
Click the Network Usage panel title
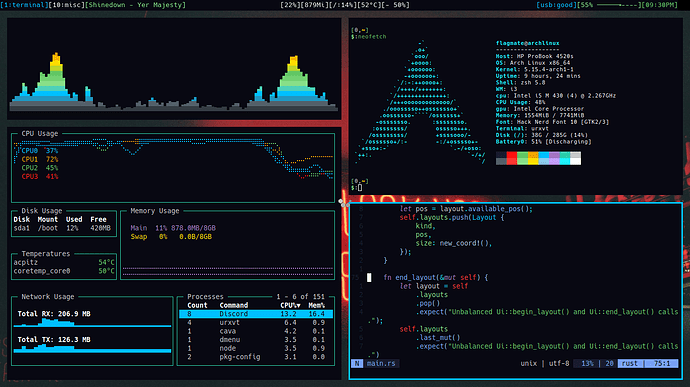click(x=48, y=296)
